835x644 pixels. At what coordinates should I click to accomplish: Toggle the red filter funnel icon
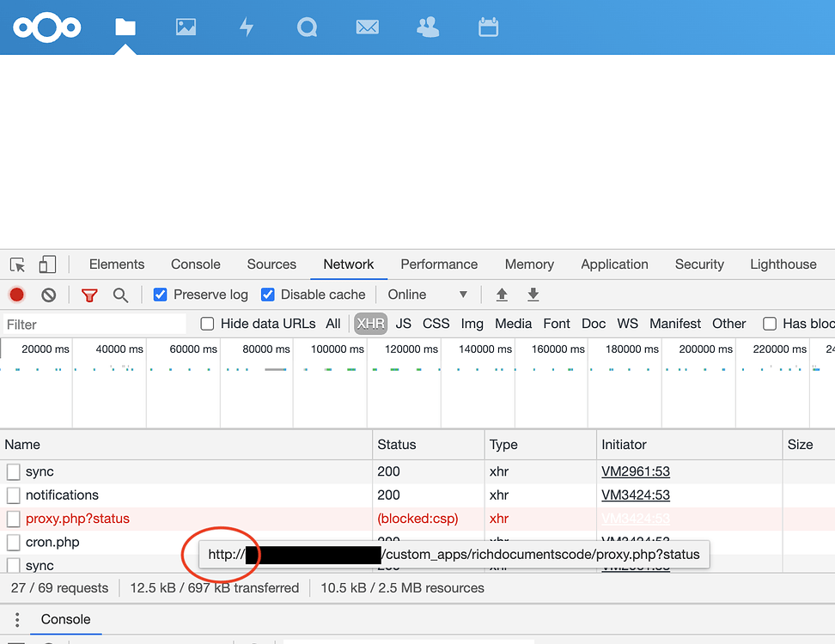tap(89, 295)
